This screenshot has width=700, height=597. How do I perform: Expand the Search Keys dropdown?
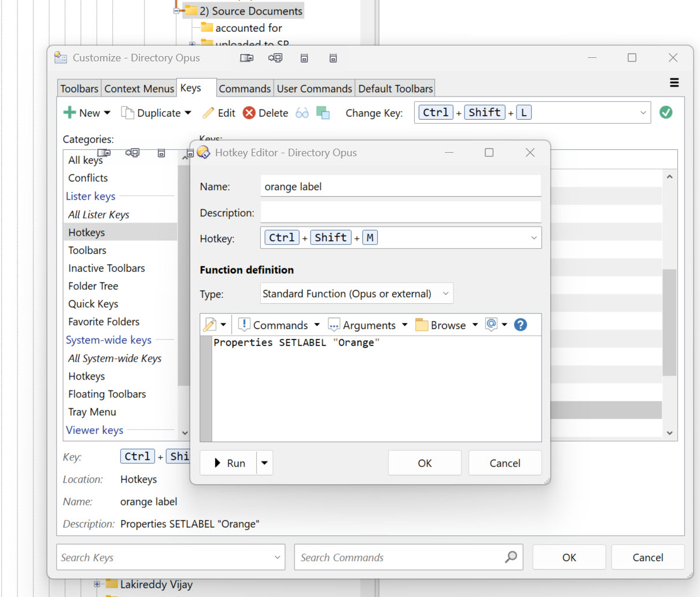pyautogui.click(x=277, y=557)
